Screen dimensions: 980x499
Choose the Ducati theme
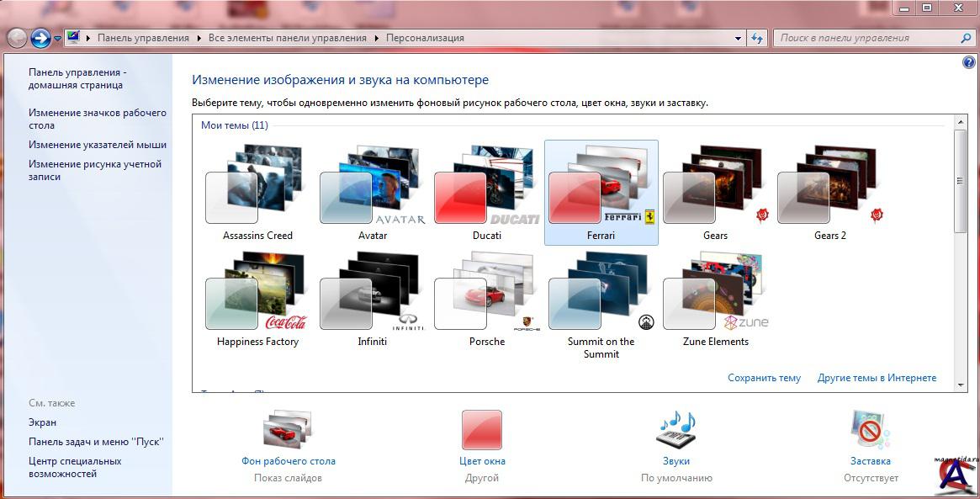click(486, 192)
